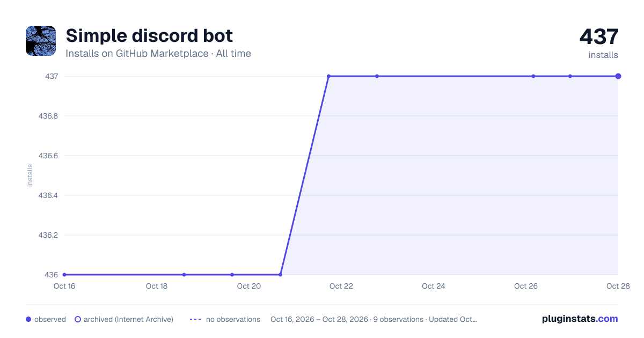This screenshot has height=338, width=644.
Task: Click the Oct 28 x-axis label
Action: pos(617,286)
